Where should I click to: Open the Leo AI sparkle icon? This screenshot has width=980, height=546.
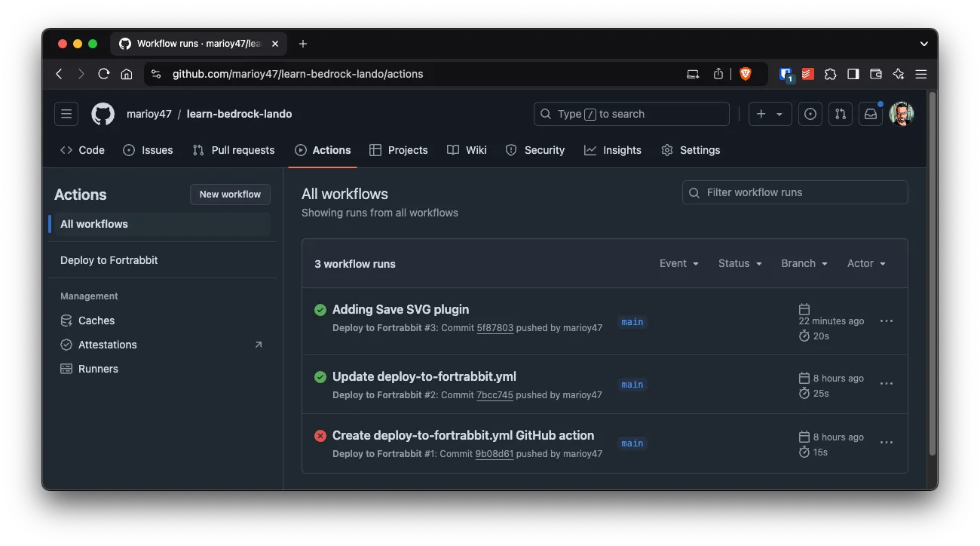point(899,74)
